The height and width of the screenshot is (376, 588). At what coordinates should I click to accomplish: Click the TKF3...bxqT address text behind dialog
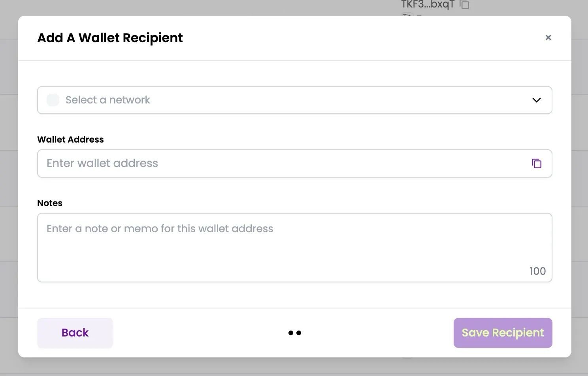pos(428,5)
